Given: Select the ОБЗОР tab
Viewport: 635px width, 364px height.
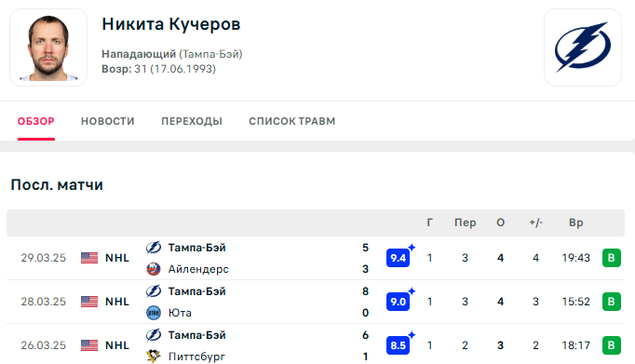Looking at the screenshot, I should pyautogui.click(x=36, y=121).
